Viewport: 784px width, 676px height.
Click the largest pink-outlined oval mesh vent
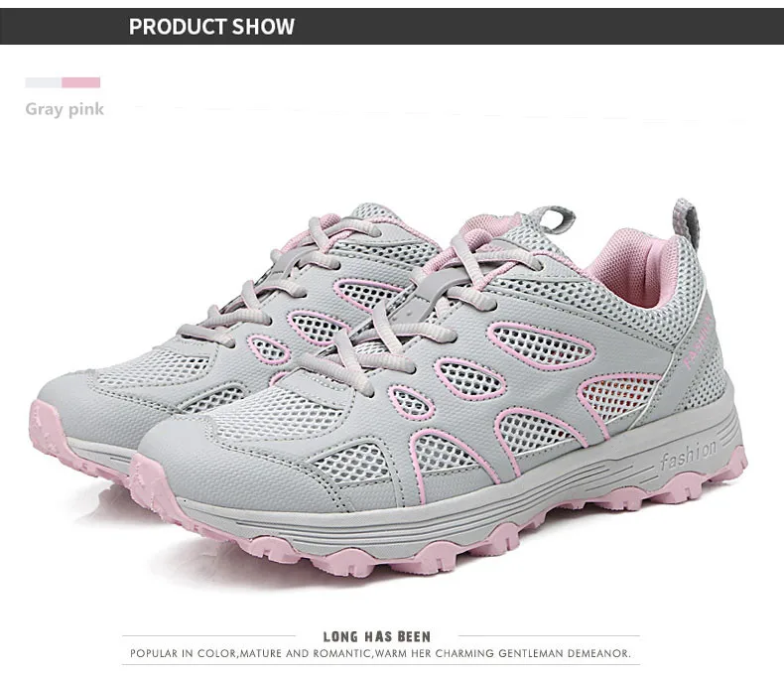coord(542,346)
